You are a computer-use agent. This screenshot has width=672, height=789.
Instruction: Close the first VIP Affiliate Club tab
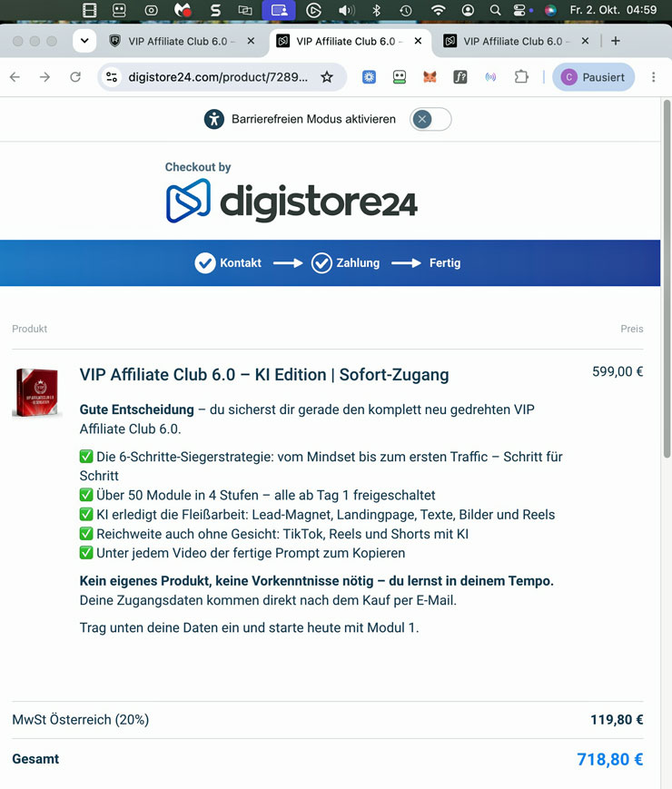251,41
